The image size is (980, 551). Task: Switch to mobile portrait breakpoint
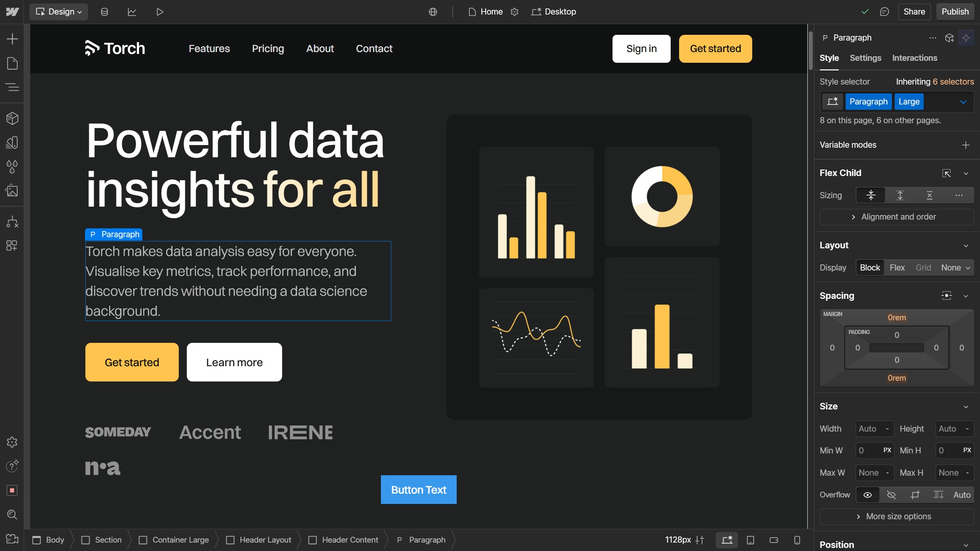coord(797,540)
